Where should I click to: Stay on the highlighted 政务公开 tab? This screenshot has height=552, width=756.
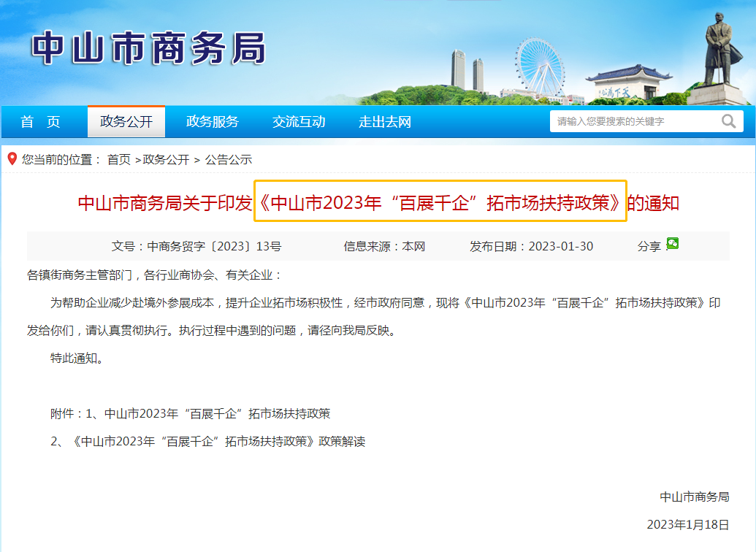(x=127, y=121)
